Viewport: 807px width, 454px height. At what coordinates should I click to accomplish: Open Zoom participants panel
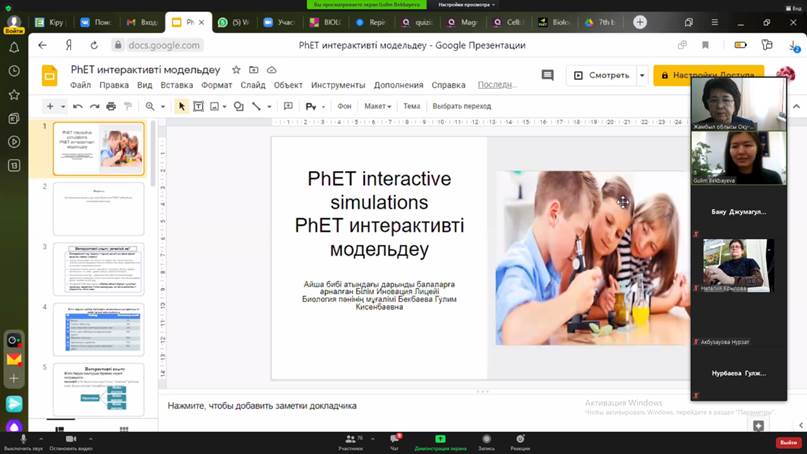pyautogui.click(x=351, y=441)
